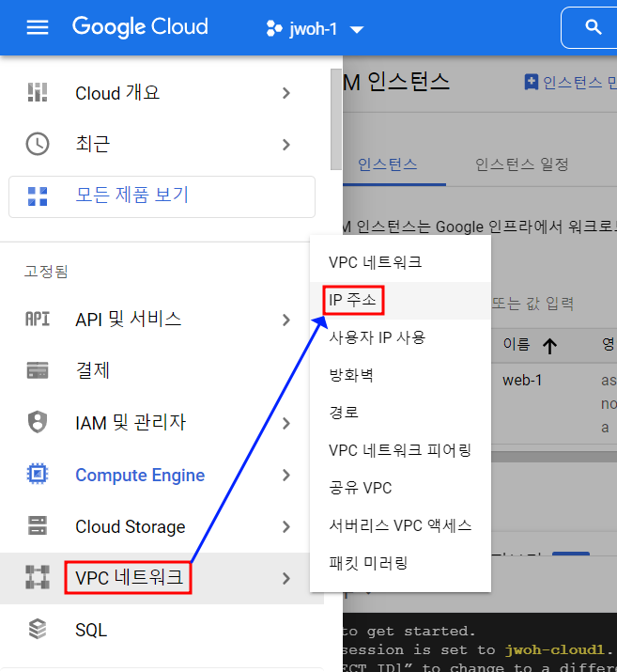This screenshot has width=617, height=672.
Task: Expand the Cloud Storage chevron
Action: click(286, 526)
